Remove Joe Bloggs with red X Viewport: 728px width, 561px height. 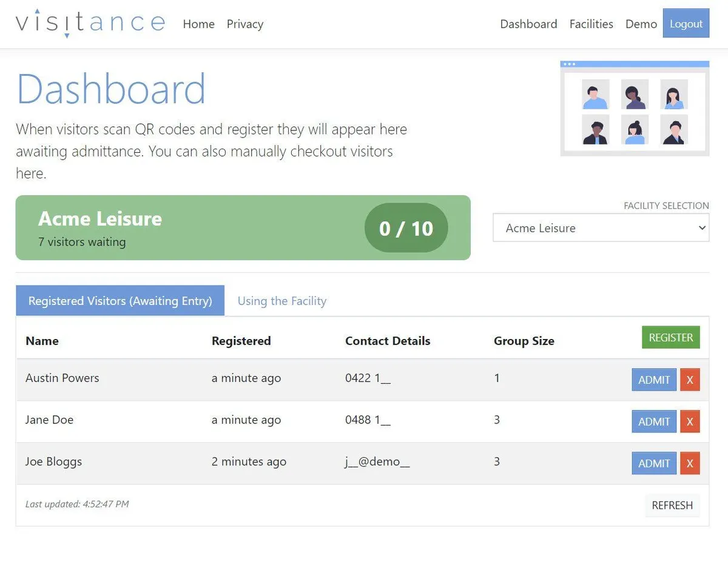690,464
